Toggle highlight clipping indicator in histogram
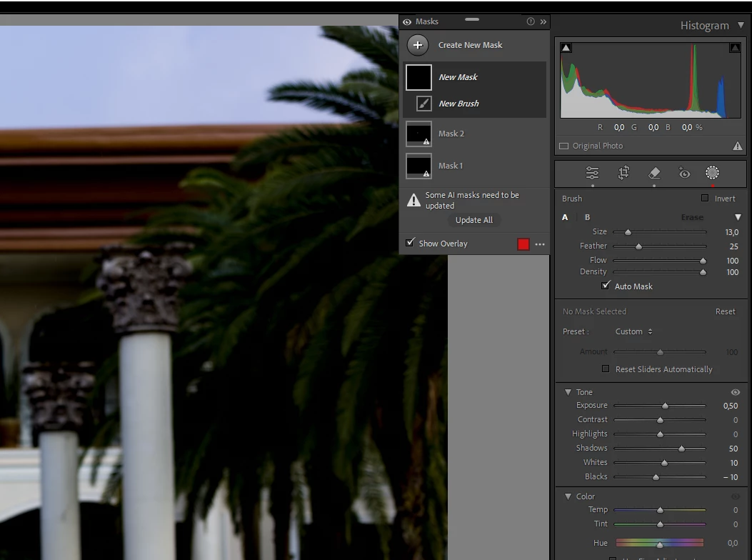The height and width of the screenshot is (560, 752). [735, 48]
